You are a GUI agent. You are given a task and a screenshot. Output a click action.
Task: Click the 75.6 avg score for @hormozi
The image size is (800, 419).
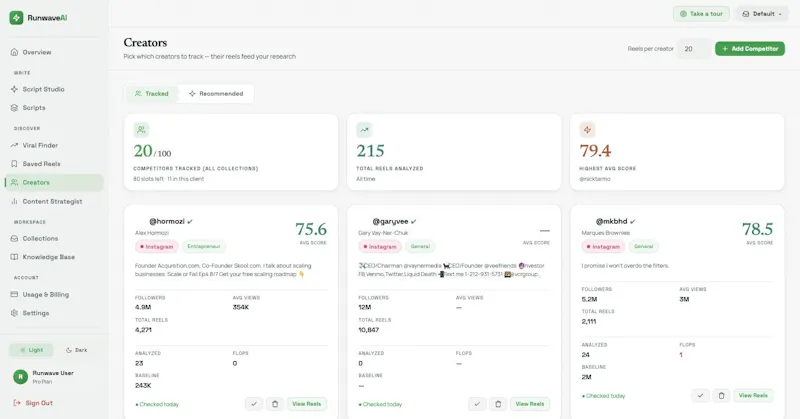tap(311, 229)
